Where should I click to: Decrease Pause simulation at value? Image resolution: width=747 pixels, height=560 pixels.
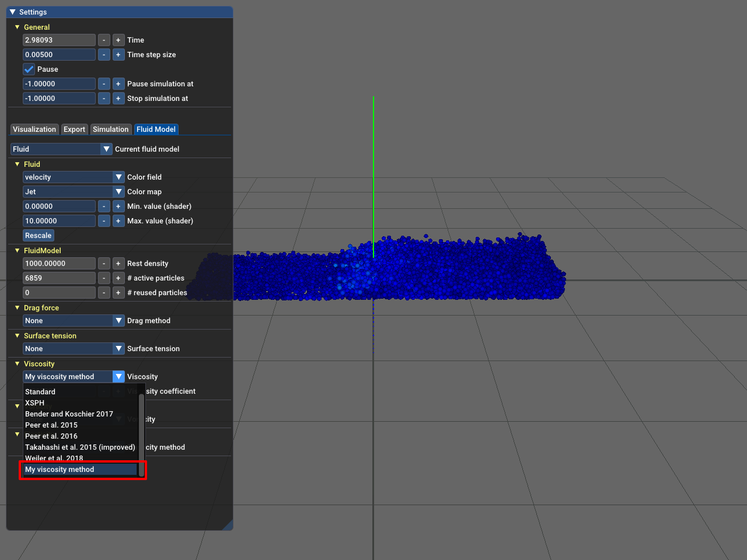click(x=104, y=84)
